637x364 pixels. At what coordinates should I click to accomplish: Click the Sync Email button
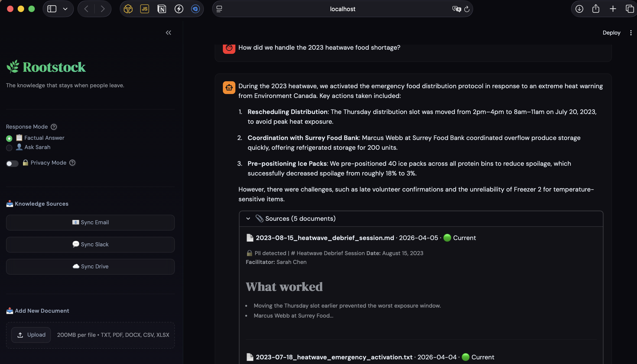[x=90, y=222]
